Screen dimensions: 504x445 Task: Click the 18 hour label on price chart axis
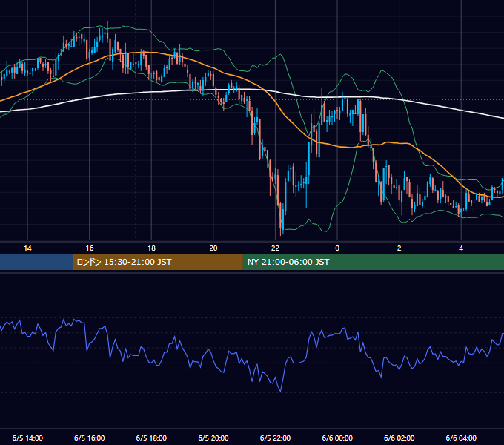tap(151, 248)
